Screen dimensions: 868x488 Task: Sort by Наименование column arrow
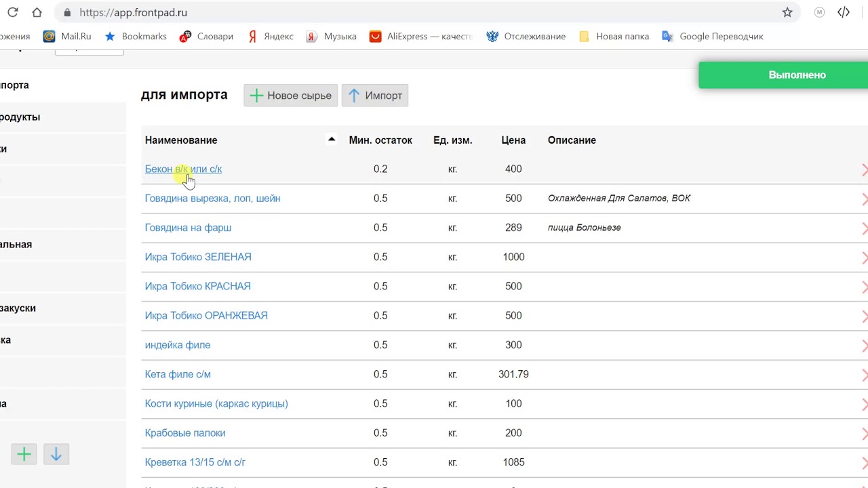click(332, 140)
